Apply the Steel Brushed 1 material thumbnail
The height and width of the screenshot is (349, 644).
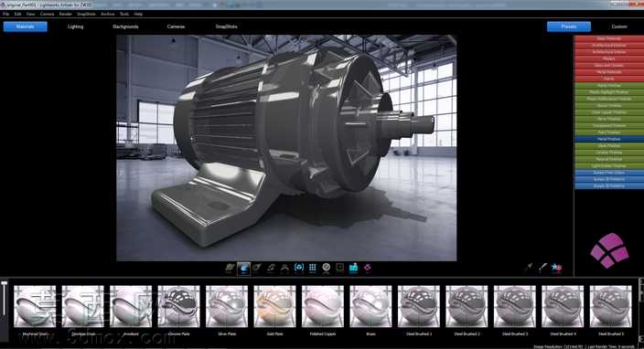click(x=419, y=306)
